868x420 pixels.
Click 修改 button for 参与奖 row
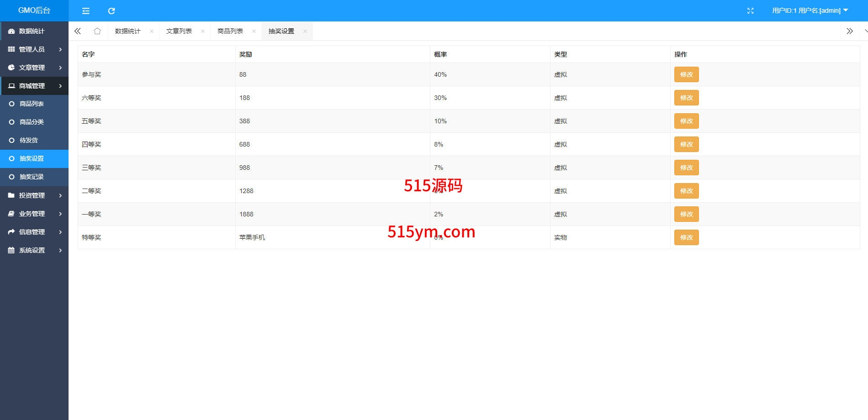coord(686,74)
